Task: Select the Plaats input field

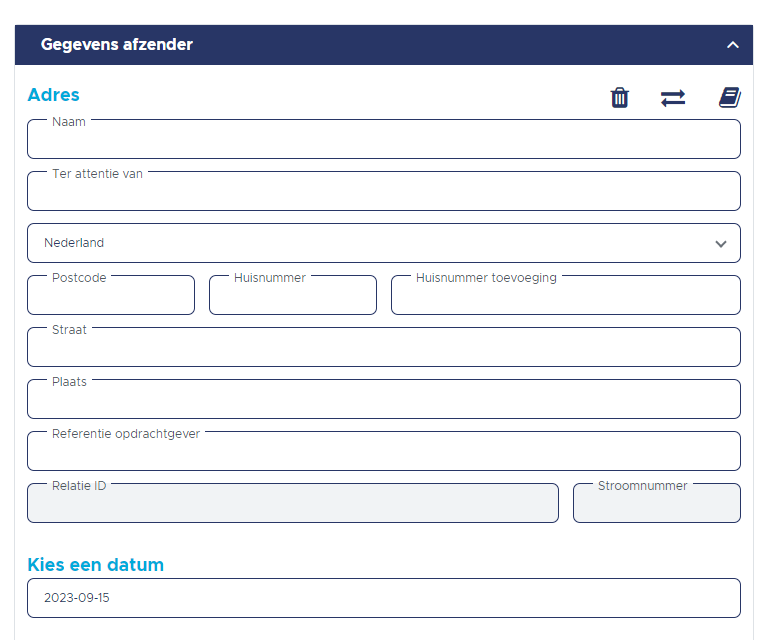Action: point(384,399)
